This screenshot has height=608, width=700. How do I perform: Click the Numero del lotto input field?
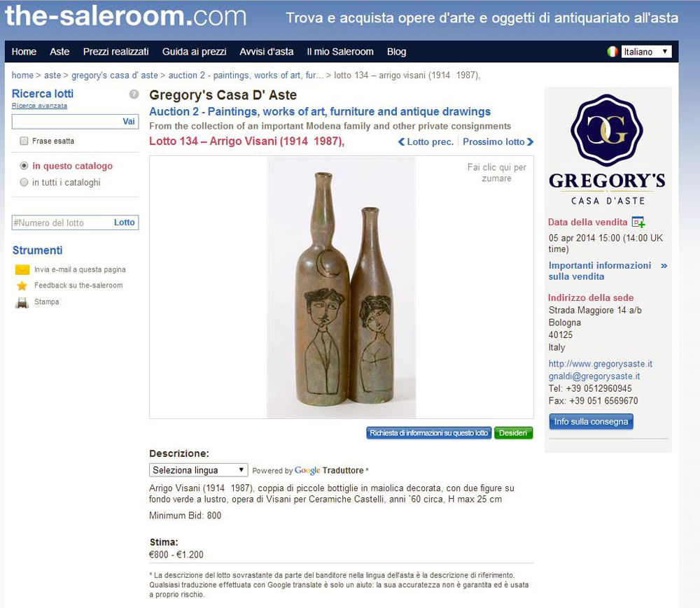[x=62, y=222]
